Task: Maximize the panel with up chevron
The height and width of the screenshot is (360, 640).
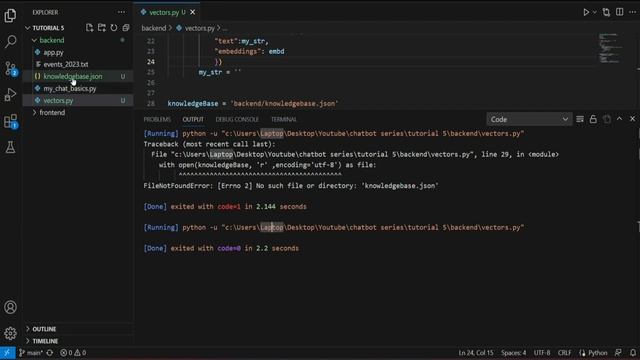Action: click(619, 119)
